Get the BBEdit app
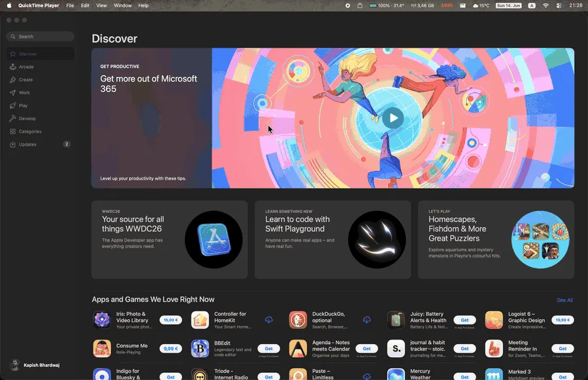Viewport: 588px width, 380px height. point(269,349)
